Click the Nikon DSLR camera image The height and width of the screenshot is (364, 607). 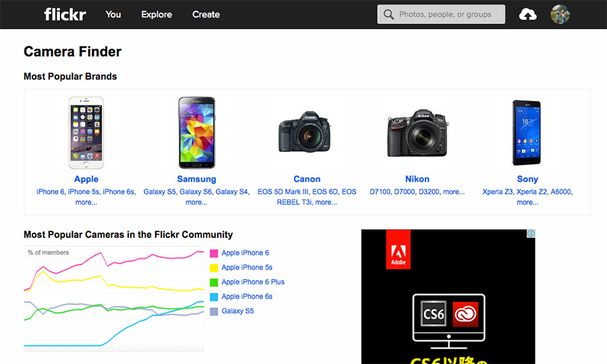point(418,133)
